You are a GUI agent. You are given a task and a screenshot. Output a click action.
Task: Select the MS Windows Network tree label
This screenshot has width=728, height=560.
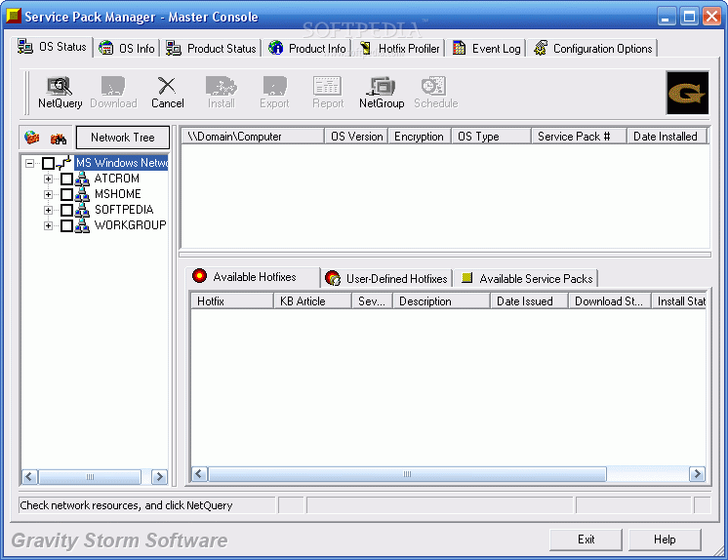tap(121, 163)
